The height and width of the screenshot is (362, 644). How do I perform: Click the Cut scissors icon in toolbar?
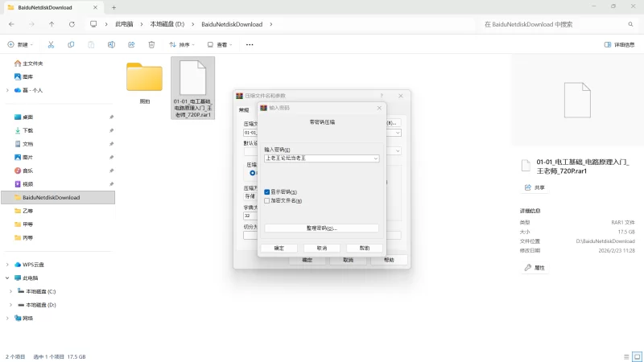tap(51, 45)
